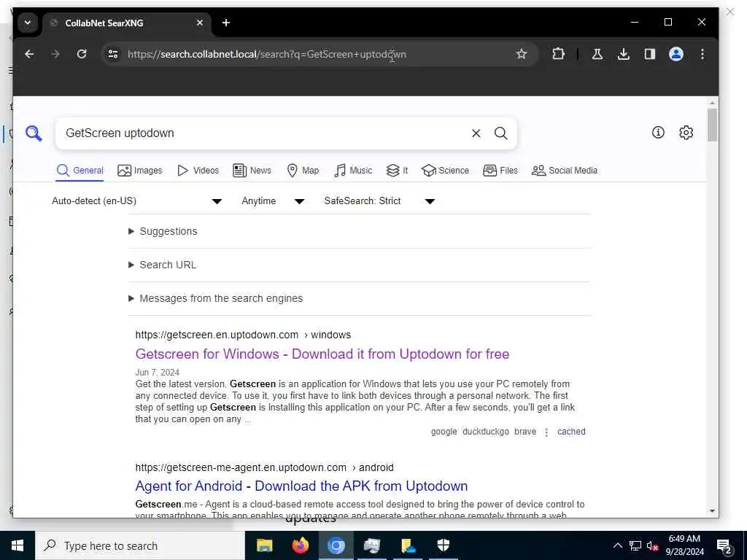Open the Windows Start menu
747x560 pixels.
click(18, 545)
